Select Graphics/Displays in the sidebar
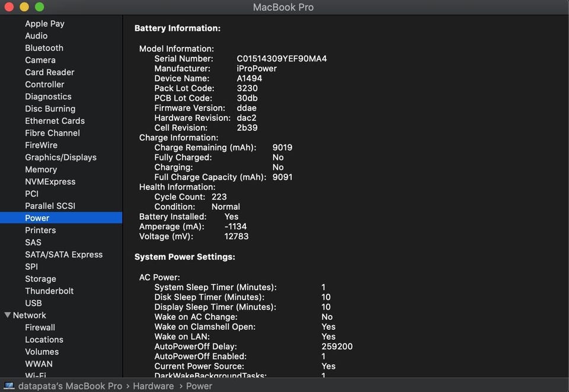Screen dimensions: 569x392 60,158
